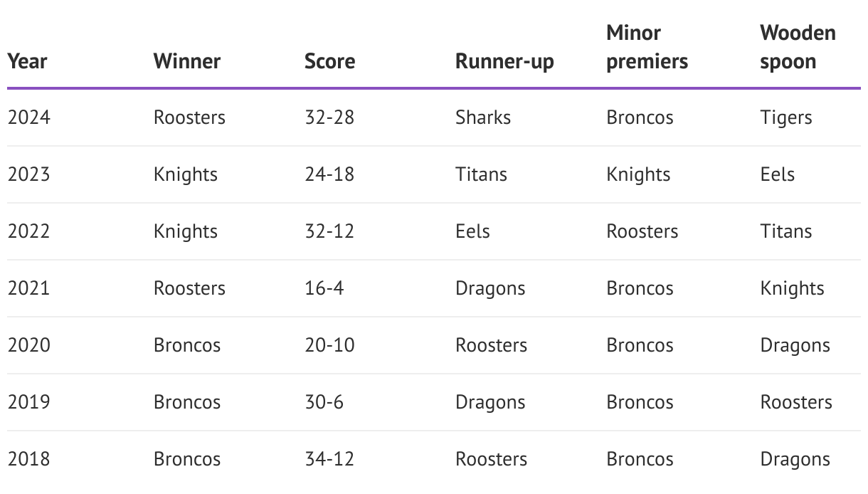Click the 32-12 score cell
This screenshot has width=868, height=494.
(x=329, y=231)
